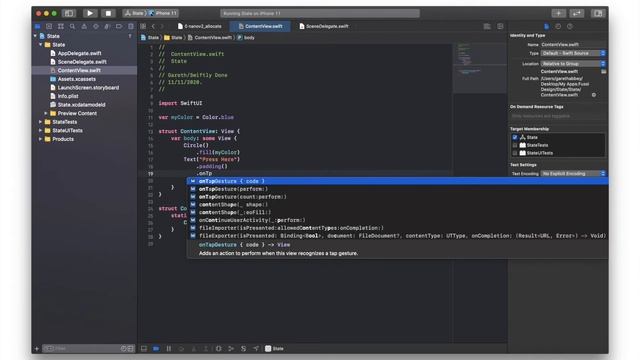Open editor options lines icon

pyautogui.click(x=487, y=26)
